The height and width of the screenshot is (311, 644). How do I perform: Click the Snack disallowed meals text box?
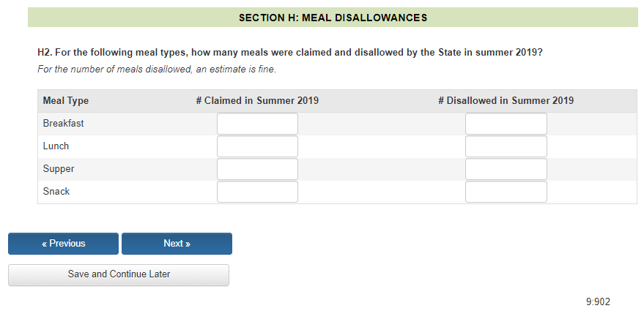[506, 192]
